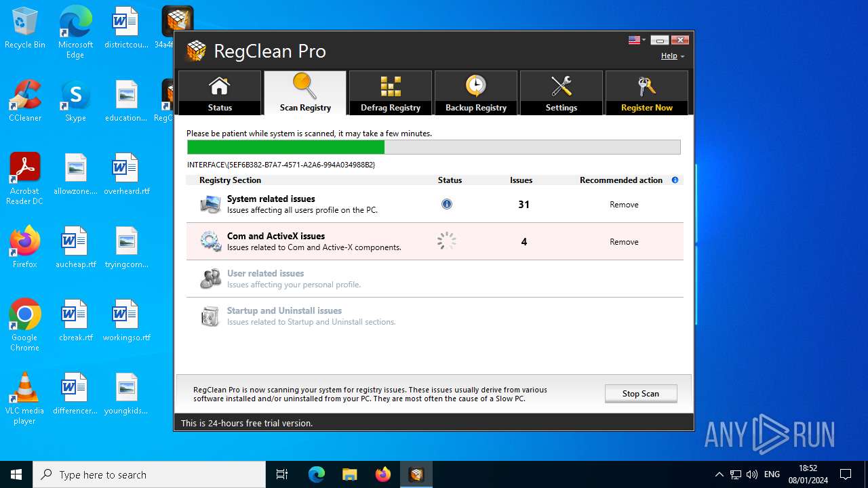Viewport: 868px width, 488px height.
Task: Click the Recommended action info icon
Action: [x=675, y=180]
